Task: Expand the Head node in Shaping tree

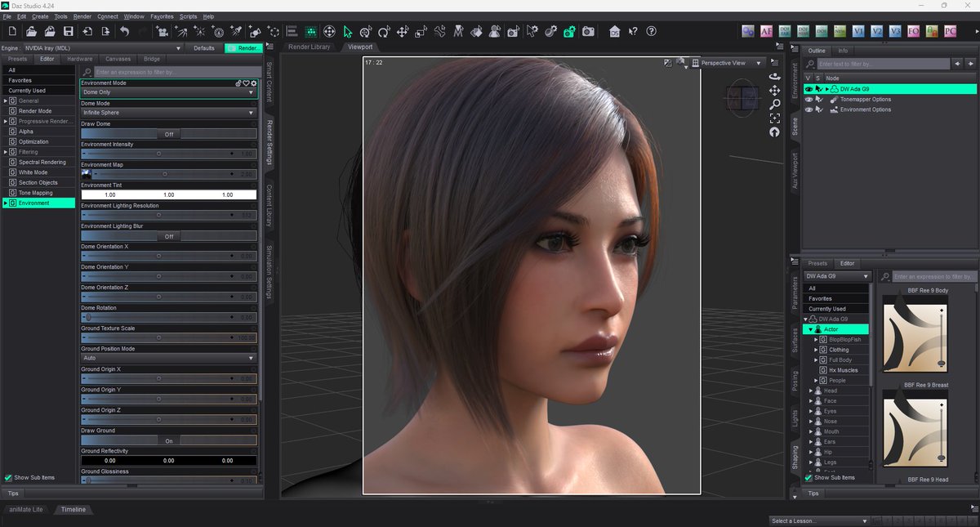Action: click(x=811, y=391)
